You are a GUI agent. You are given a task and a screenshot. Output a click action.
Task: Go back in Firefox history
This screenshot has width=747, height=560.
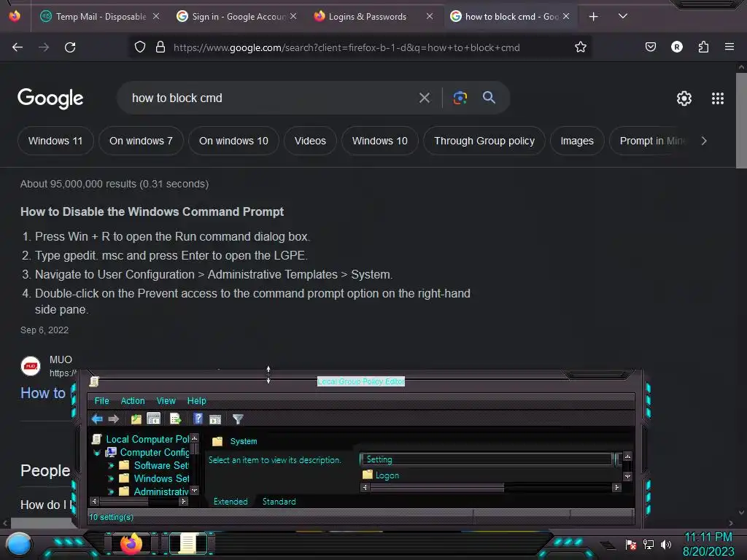tap(18, 47)
